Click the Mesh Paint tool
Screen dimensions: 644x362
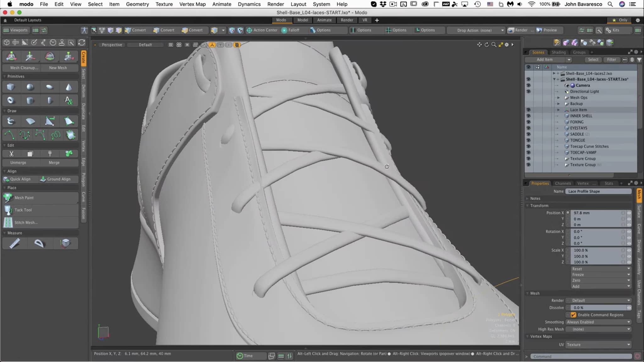(x=24, y=198)
